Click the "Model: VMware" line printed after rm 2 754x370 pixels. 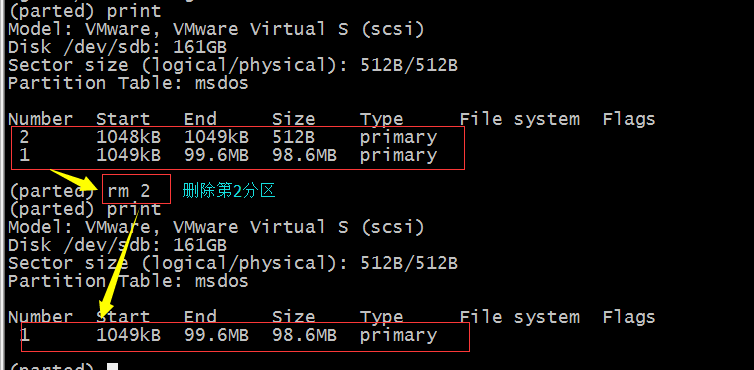pos(216,227)
